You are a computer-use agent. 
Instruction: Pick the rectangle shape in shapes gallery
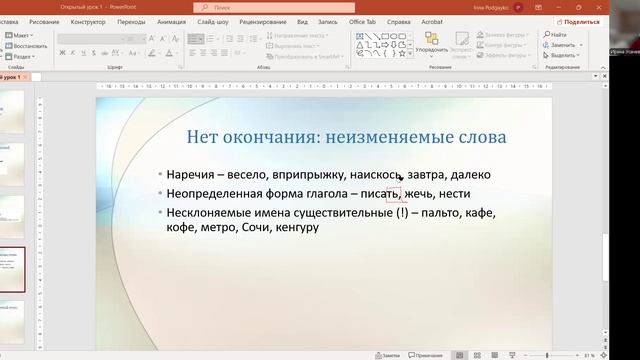[x=385, y=36]
